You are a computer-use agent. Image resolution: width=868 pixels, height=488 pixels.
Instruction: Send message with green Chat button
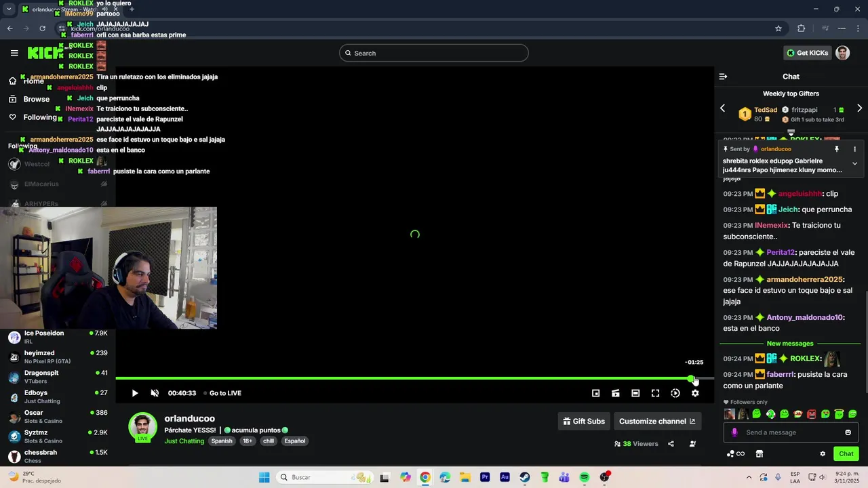846,453
